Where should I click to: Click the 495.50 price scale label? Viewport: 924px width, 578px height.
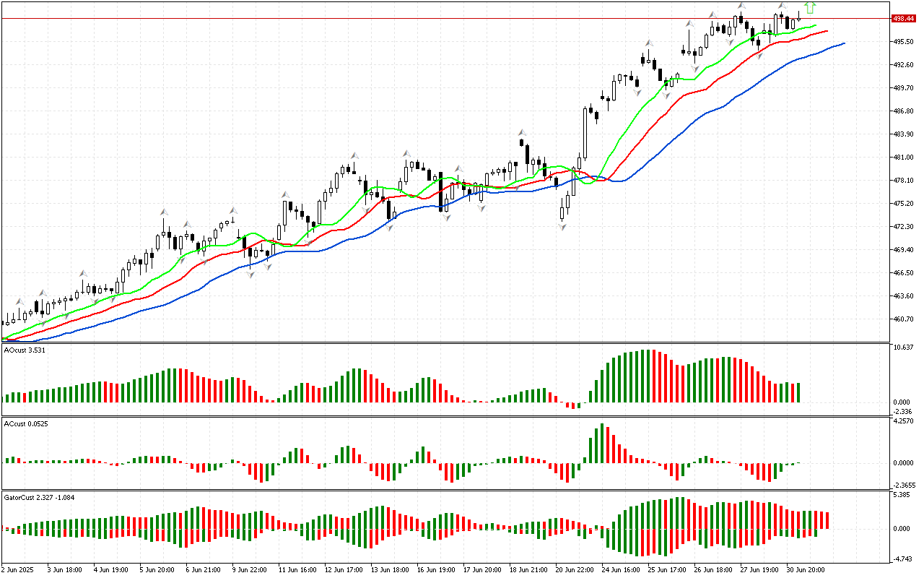click(x=903, y=42)
